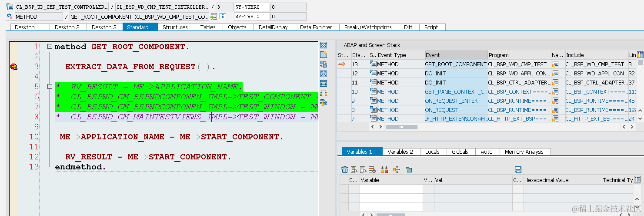
Task: Open the Diff tab
Action: pos(408,27)
